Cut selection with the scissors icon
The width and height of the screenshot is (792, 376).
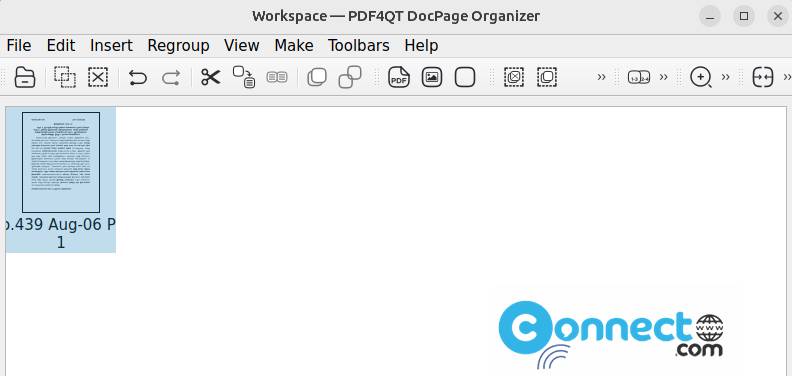211,77
